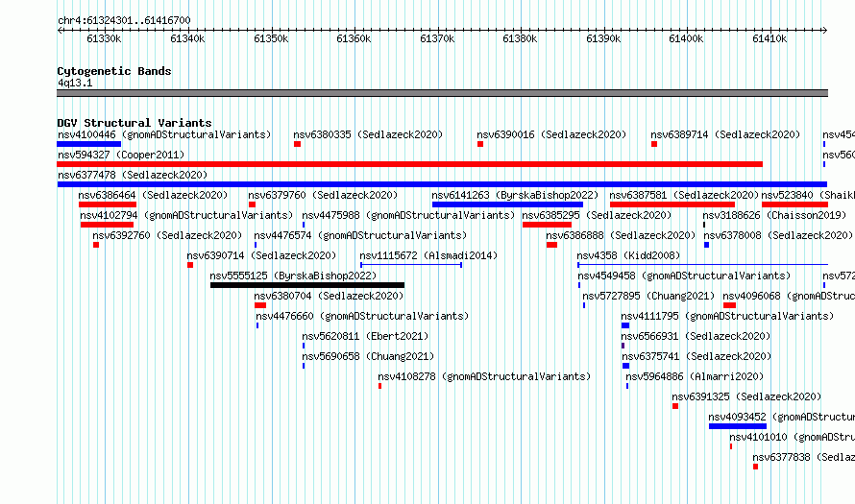Select the gray 4q13.1 cytogenetic band bar
The height and width of the screenshot is (504, 855).
(x=442, y=93)
